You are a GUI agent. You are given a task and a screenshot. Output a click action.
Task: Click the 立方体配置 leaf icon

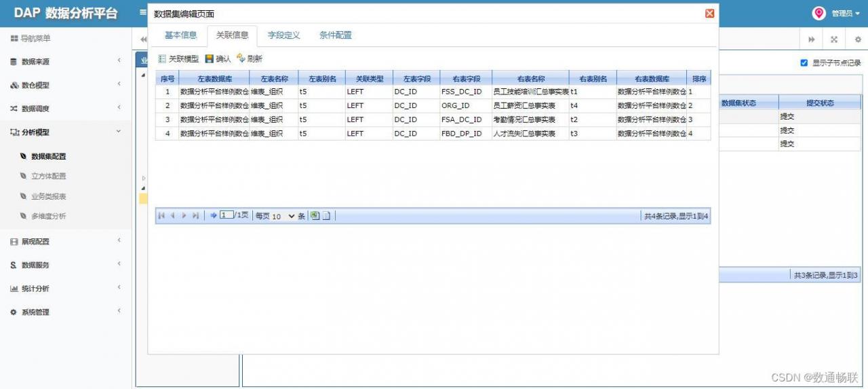coord(24,176)
